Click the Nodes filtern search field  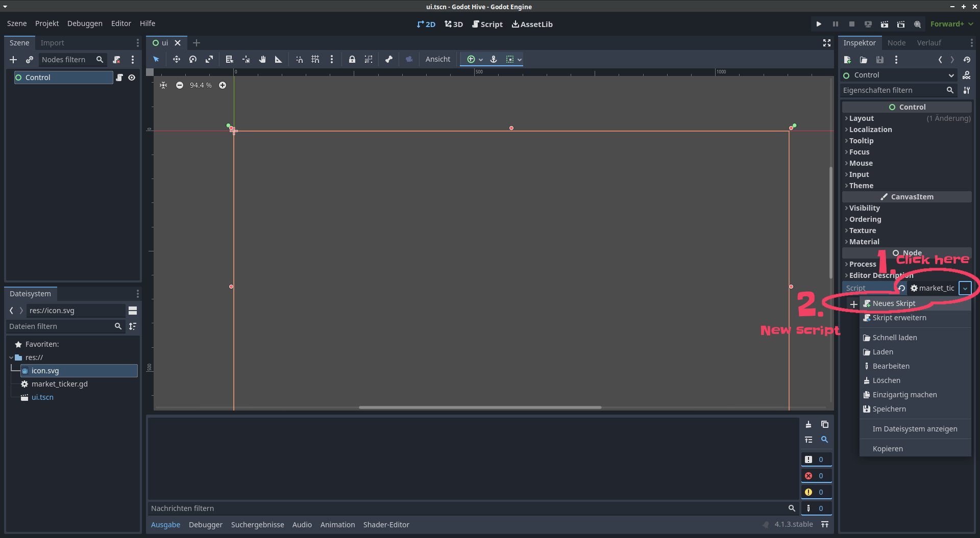[72, 60]
